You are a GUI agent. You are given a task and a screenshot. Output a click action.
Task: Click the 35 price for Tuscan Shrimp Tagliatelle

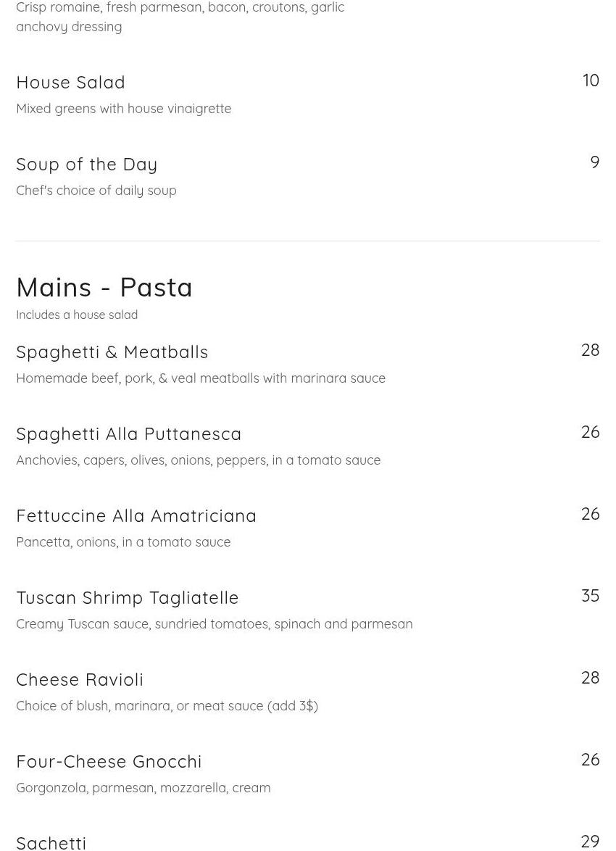tap(590, 596)
